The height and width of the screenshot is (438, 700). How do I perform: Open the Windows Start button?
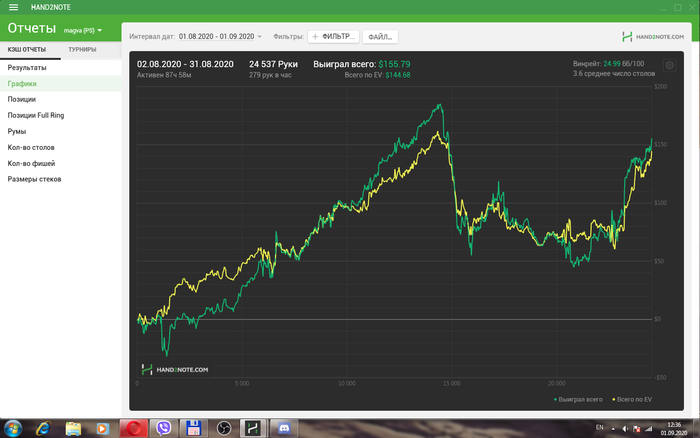tap(12, 429)
